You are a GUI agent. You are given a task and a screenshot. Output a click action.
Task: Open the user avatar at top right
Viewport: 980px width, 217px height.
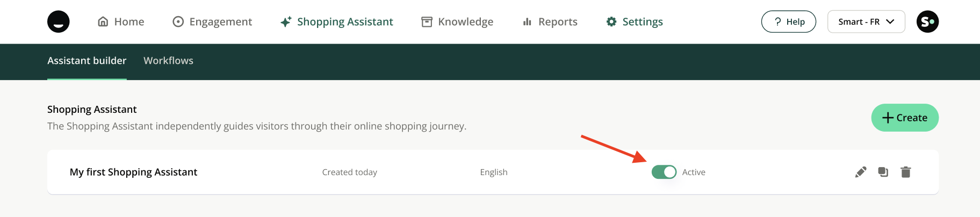[928, 21]
